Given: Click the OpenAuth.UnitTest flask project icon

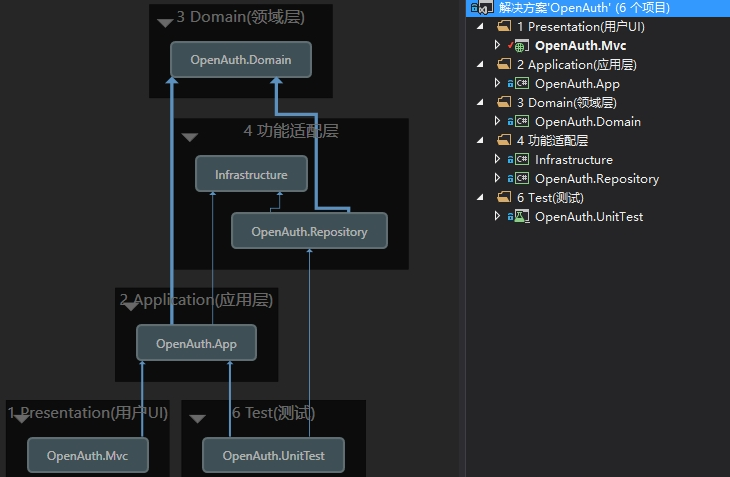Looking at the screenshot, I should (519, 216).
